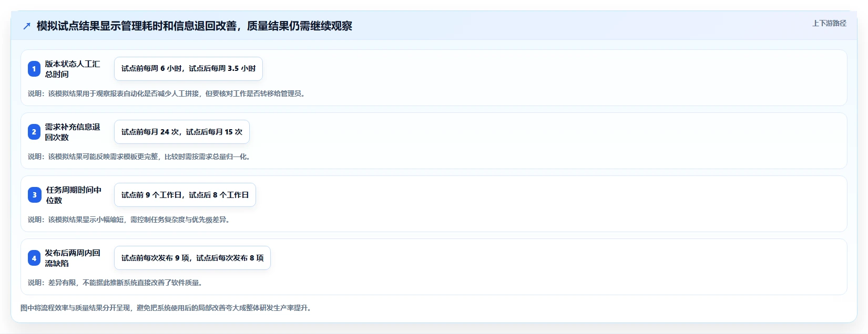Click number badge 2 for 需求补充信息退回次数
This screenshot has width=868, height=334.
coord(34,132)
